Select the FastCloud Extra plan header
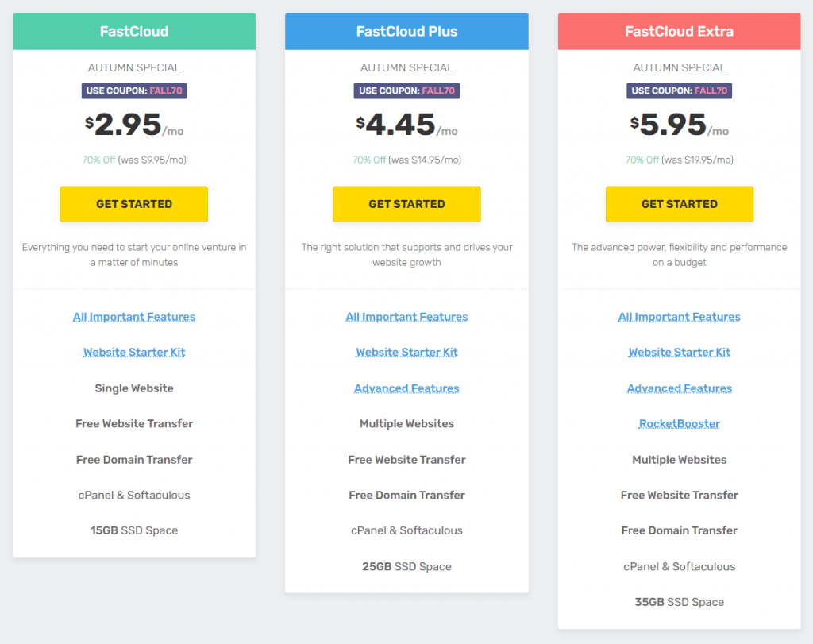The image size is (813, 644). 679,31
